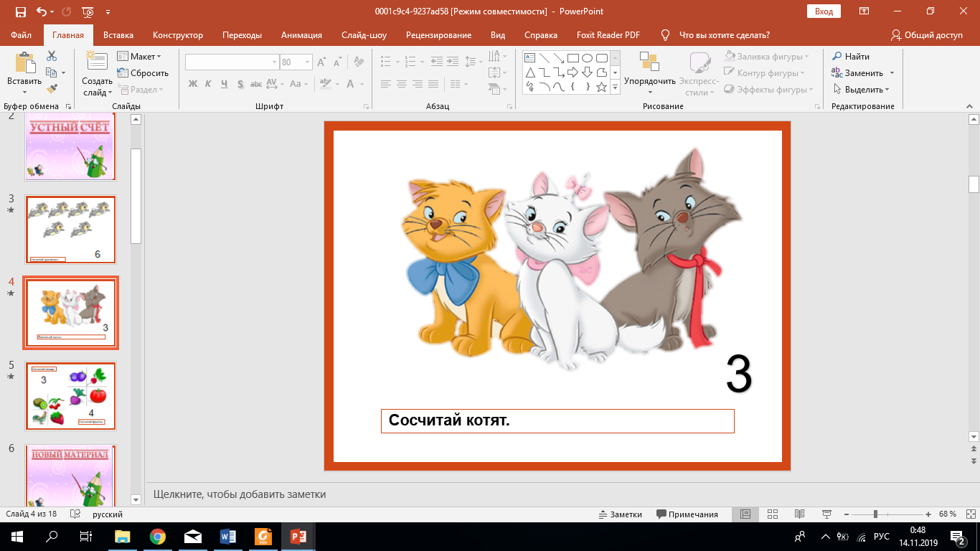Select the oval shape in shapes gallery
Image resolution: width=980 pixels, height=551 pixels.
click(587, 58)
